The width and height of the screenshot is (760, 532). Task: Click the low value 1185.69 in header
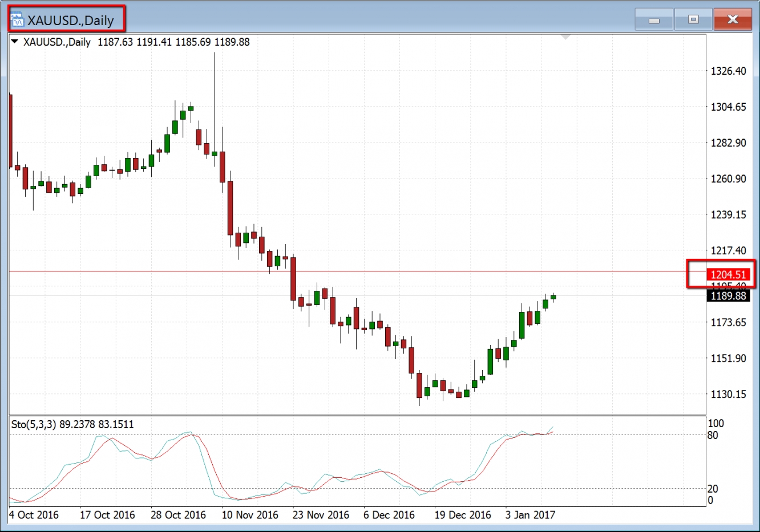pos(193,42)
